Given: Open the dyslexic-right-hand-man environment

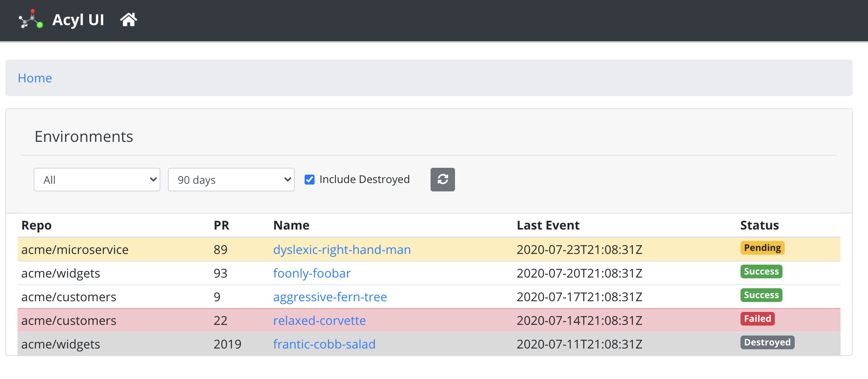Looking at the screenshot, I should pos(342,250).
